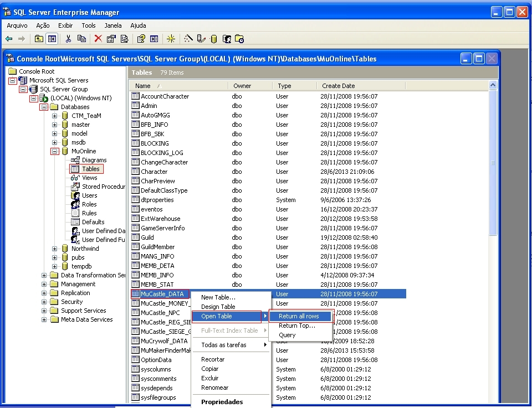
Task: Click 'Query' in the Open Table submenu
Action: point(288,335)
